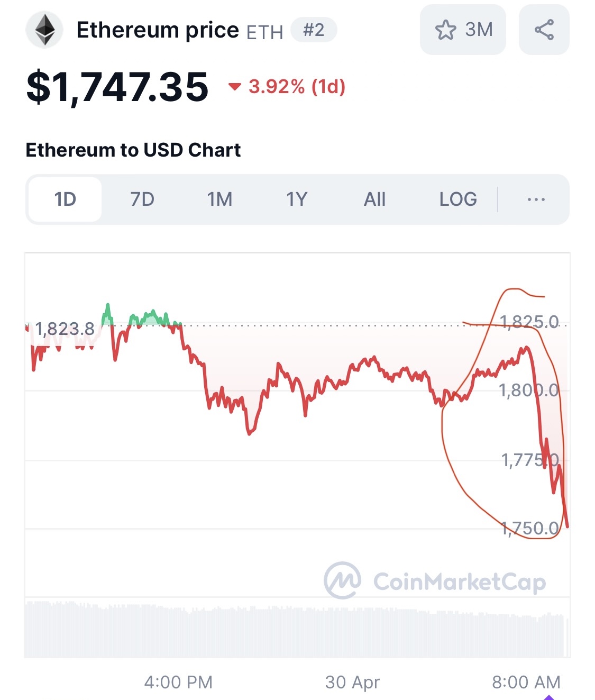Tap the purple marker below 8:00 AM
This screenshot has width=595, height=700.
(549, 697)
